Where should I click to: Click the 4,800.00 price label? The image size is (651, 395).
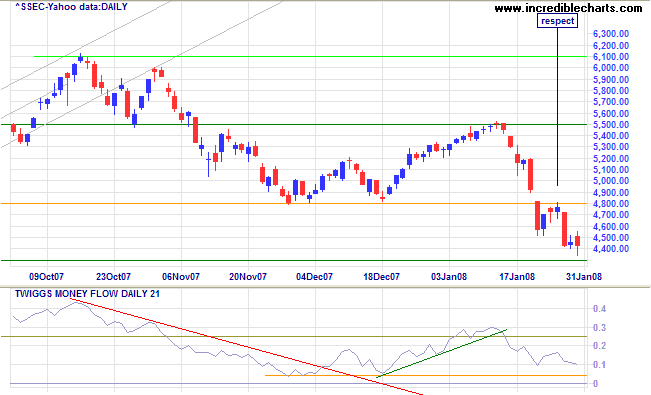pos(611,204)
